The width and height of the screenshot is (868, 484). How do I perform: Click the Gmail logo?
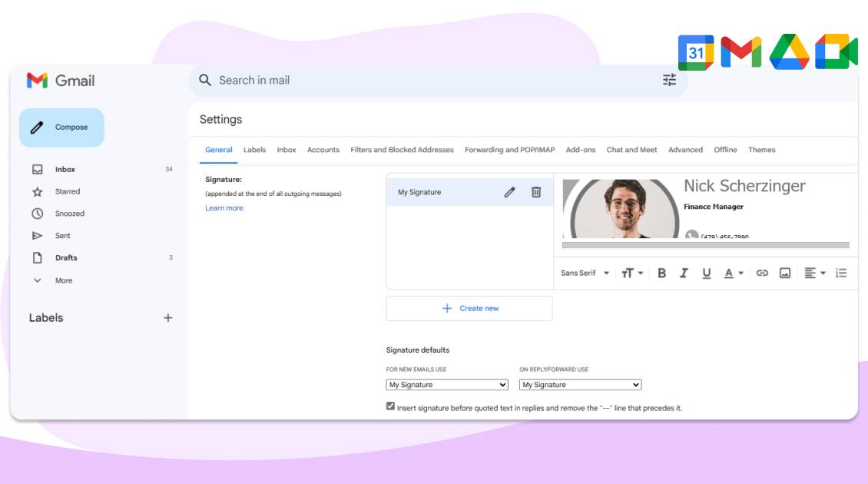tap(61, 81)
